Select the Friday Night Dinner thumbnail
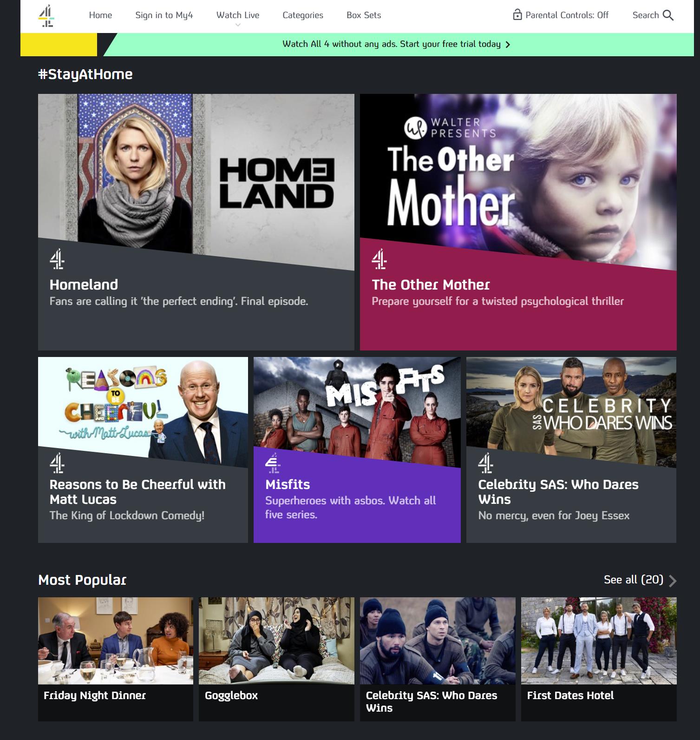This screenshot has width=700, height=740. 116,641
